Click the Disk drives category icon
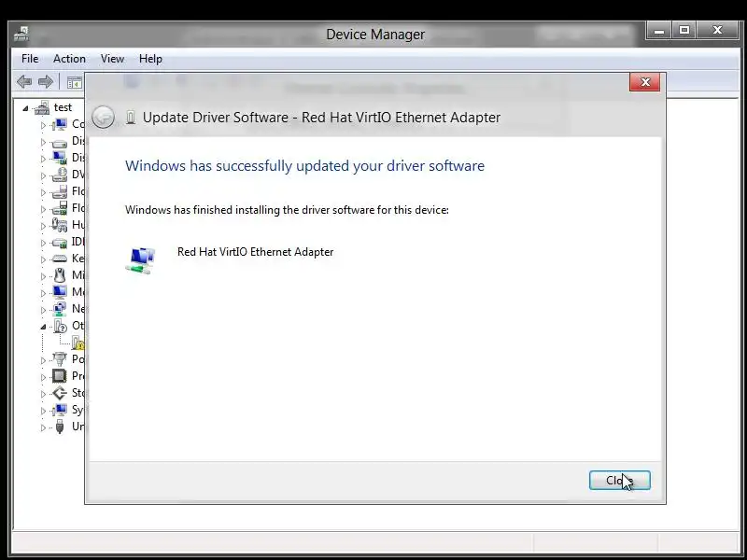Viewport: 747px width, 560px height. [60, 143]
